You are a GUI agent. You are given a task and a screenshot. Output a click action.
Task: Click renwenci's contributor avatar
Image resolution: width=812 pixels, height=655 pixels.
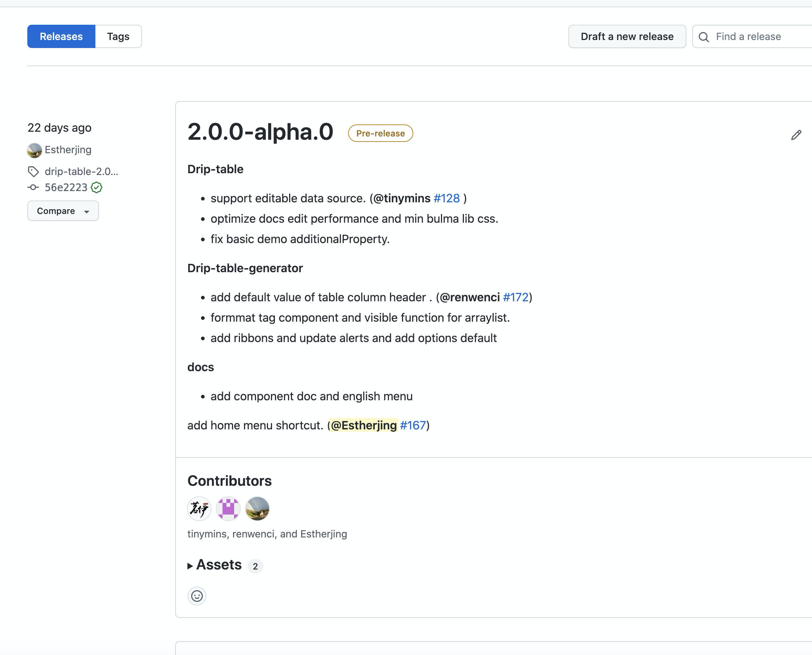[x=228, y=509]
